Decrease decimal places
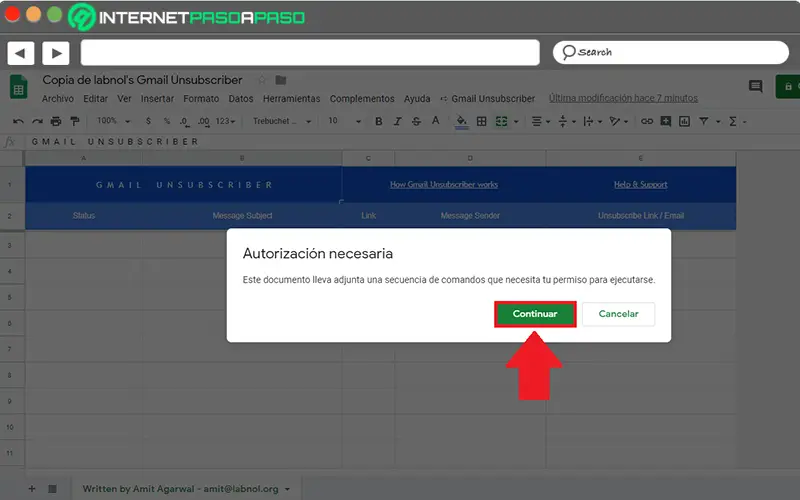This screenshot has width=800, height=500. (x=184, y=121)
